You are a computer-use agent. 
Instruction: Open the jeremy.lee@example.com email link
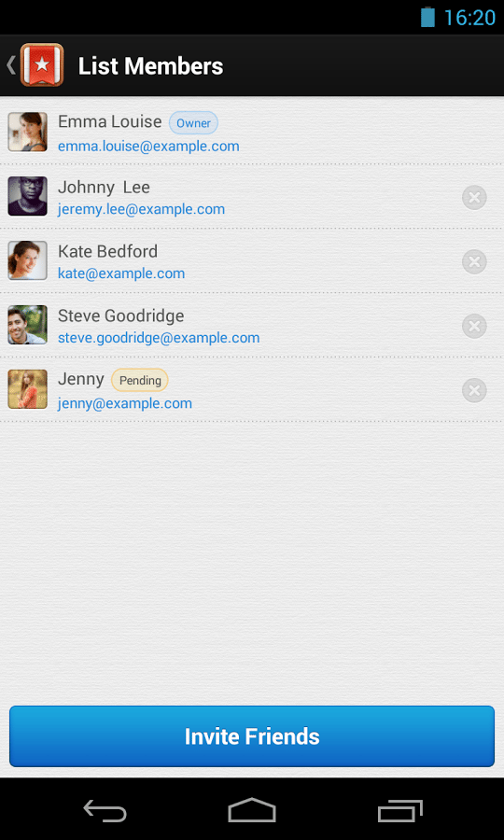tap(141, 209)
